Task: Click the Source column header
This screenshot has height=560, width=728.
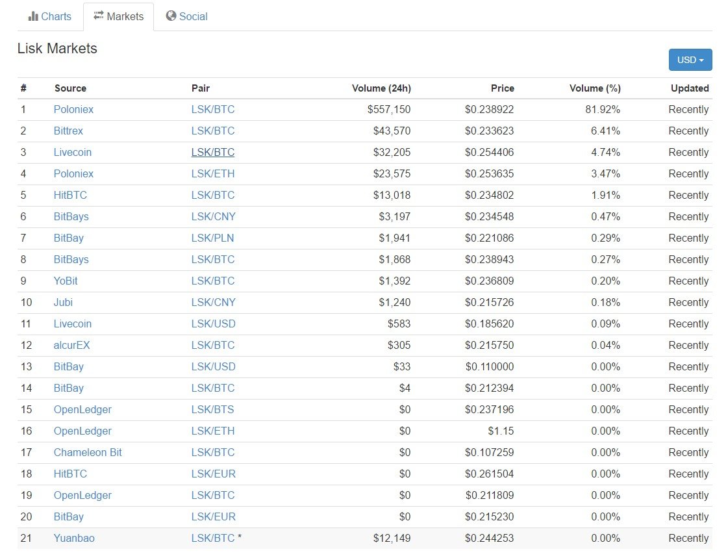Action: 70,88
